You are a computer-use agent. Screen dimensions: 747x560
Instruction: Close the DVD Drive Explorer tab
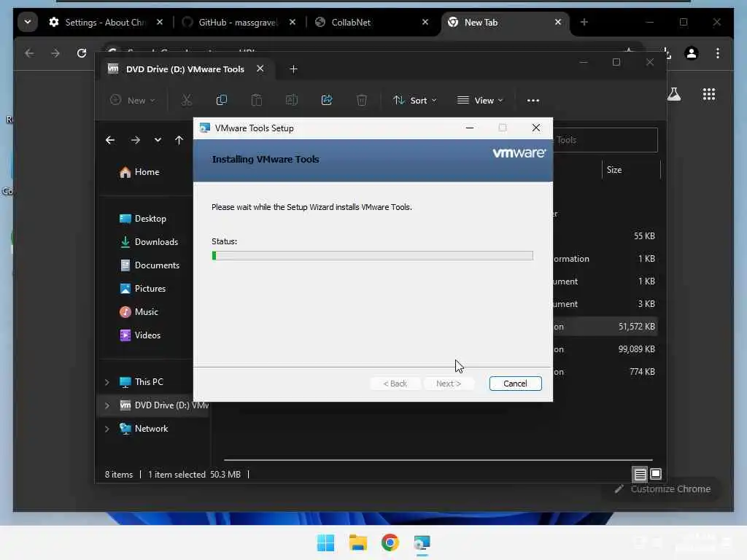point(260,69)
